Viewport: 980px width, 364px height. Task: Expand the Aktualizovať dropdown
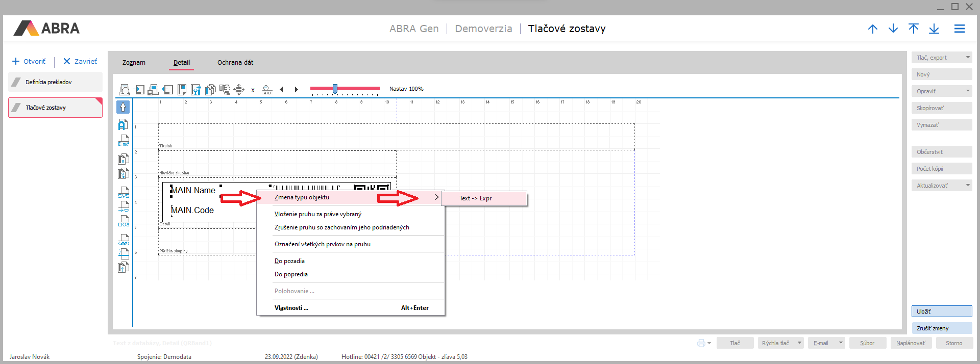pyautogui.click(x=967, y=186)
